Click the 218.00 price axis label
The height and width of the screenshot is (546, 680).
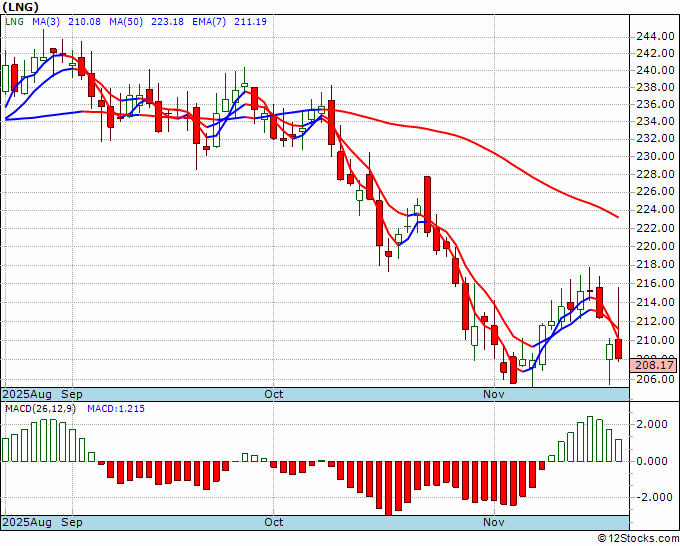[x=655, y=264]
